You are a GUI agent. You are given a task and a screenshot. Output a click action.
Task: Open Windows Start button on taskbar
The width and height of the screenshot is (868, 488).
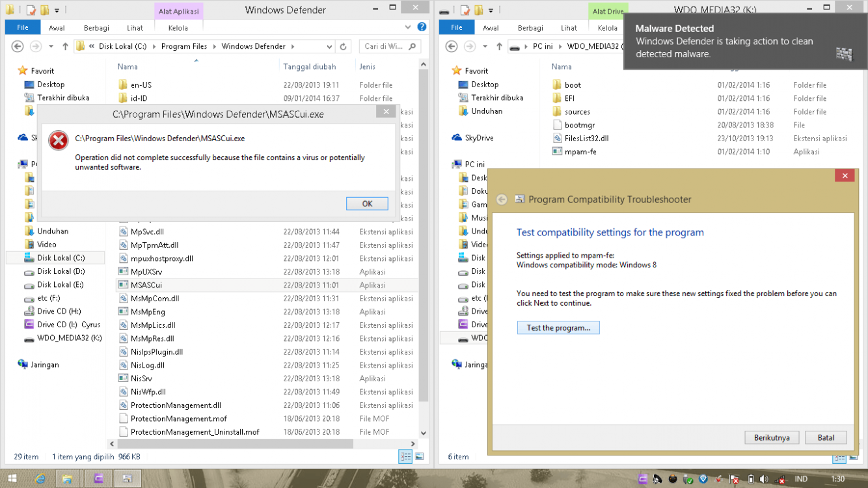[x=12, y=478]
